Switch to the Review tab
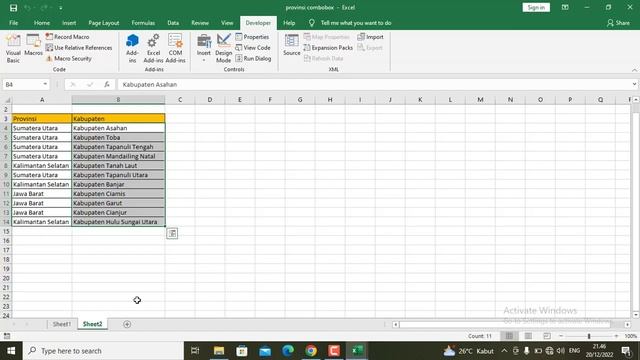Viewport: 640px width, 360px height. pos(200,23)
